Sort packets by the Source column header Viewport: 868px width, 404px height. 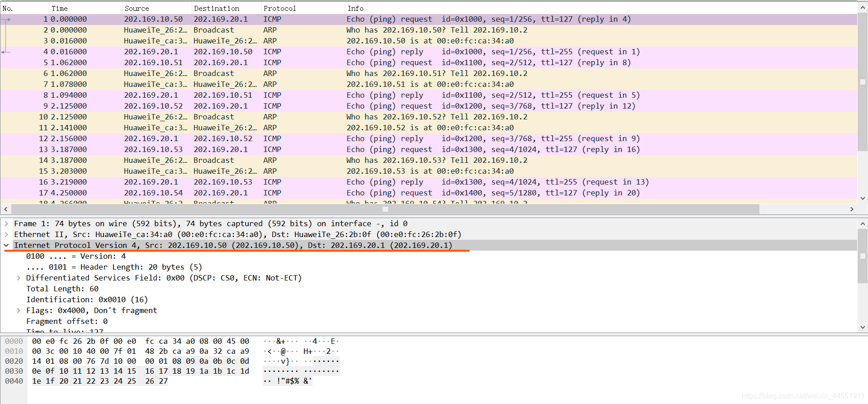(157, 8)
